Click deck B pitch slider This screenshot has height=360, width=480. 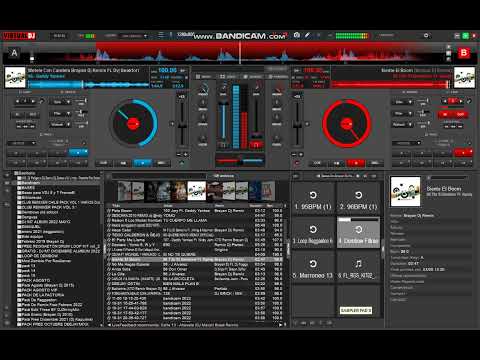point(297,124)
